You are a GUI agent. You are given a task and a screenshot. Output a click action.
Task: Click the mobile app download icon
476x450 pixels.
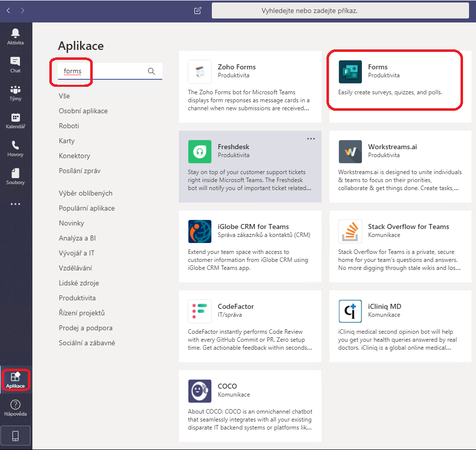[15, 436]
